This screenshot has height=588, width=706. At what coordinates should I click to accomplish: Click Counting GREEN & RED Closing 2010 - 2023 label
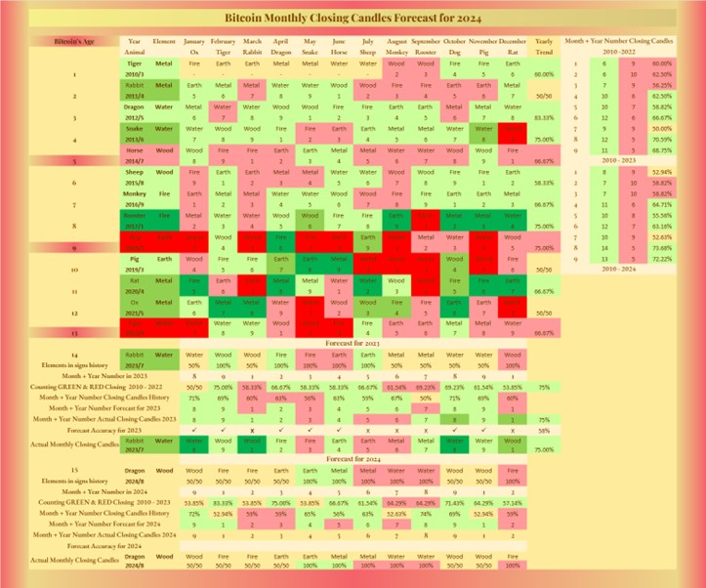pos(104,502)
